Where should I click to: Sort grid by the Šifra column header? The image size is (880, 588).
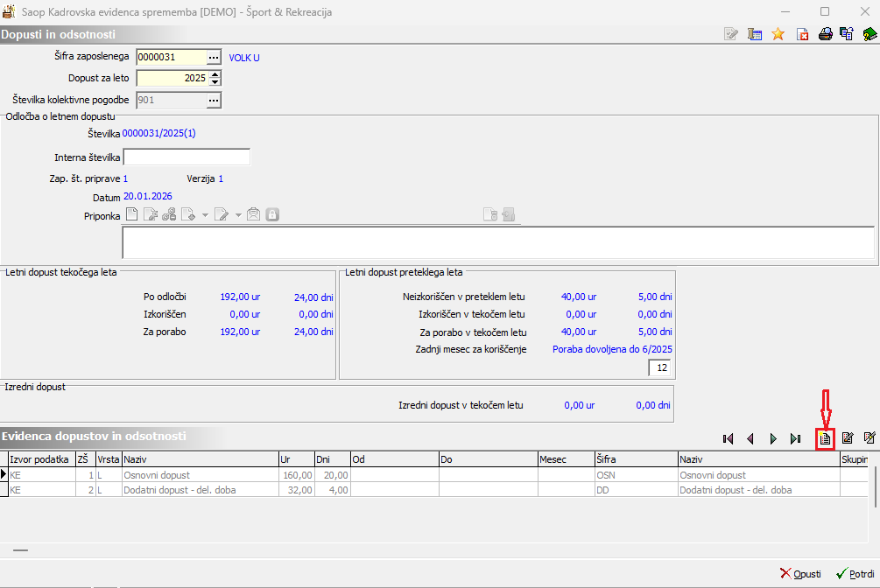click(x=635, y=459)
